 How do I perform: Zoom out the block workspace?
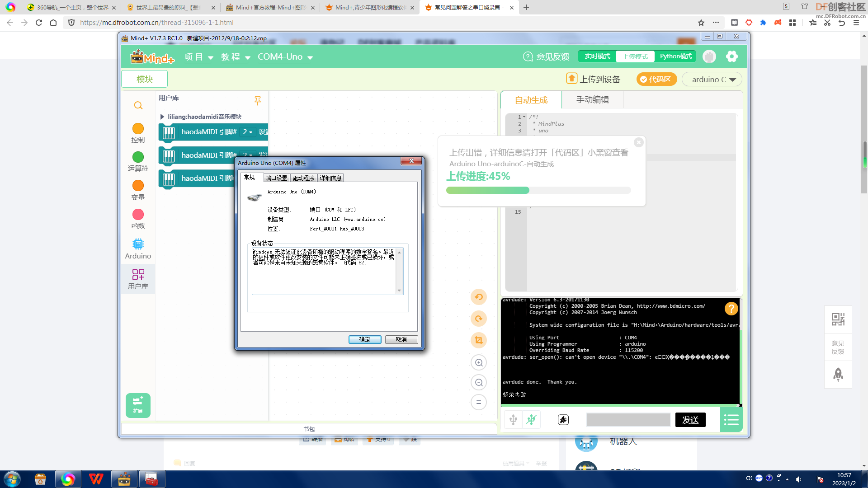tap(479, 382)
